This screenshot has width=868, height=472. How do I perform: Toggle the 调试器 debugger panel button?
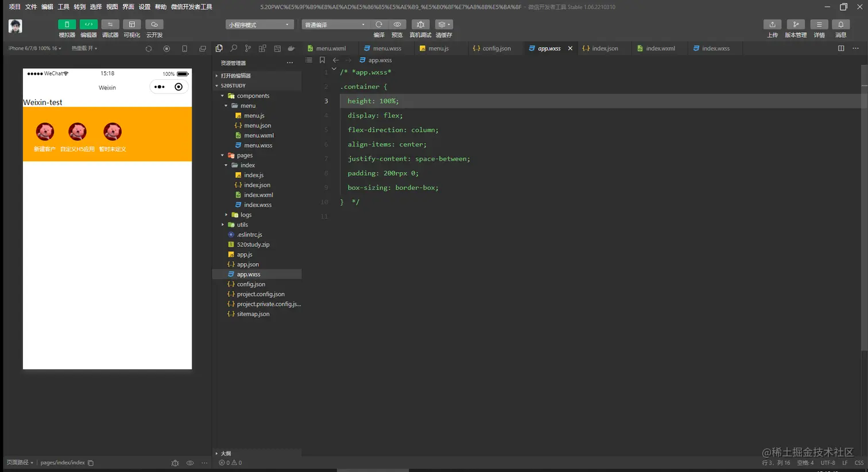tap(110, 24)
